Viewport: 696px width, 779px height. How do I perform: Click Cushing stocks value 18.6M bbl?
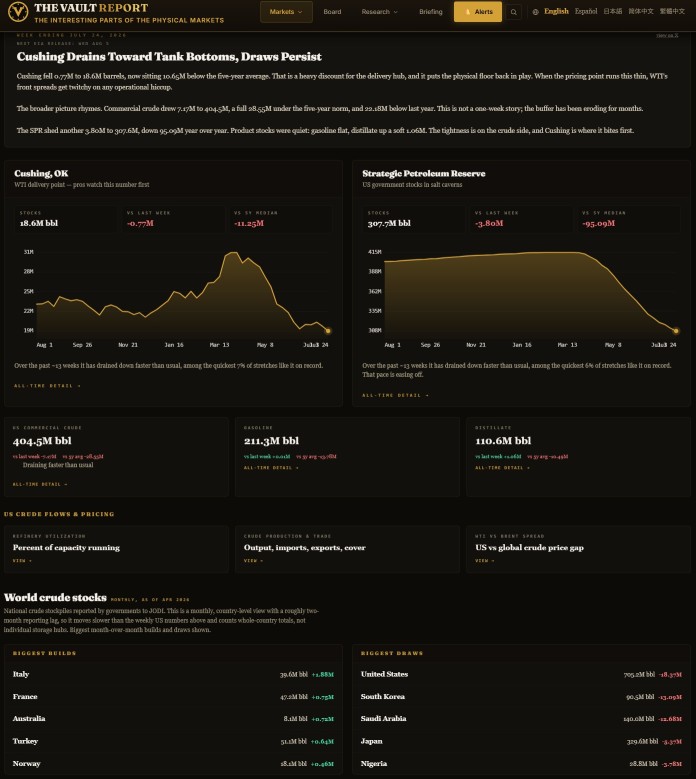[39, 223]
